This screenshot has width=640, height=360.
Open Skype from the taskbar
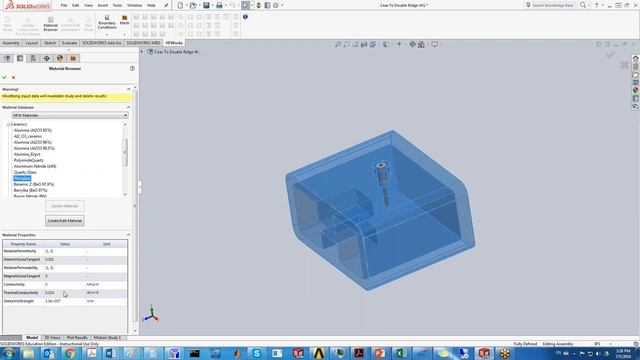pos(257,353)
